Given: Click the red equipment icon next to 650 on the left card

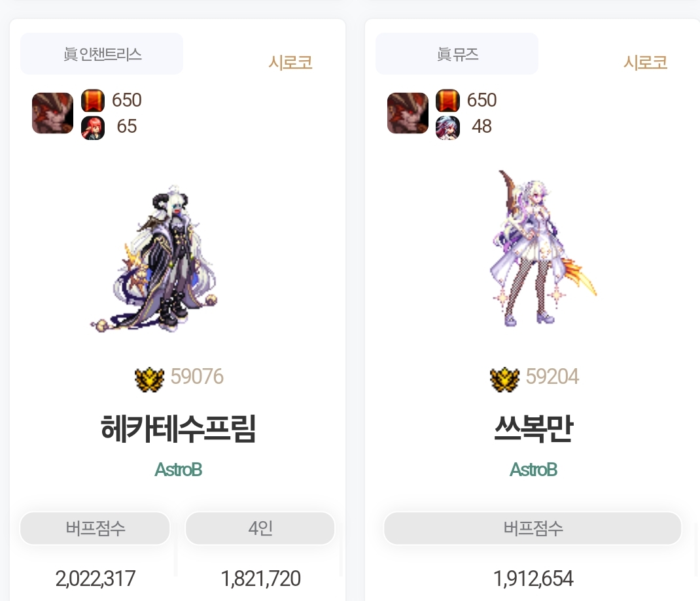Looking at the screenshot, I should tap(93, 101).
